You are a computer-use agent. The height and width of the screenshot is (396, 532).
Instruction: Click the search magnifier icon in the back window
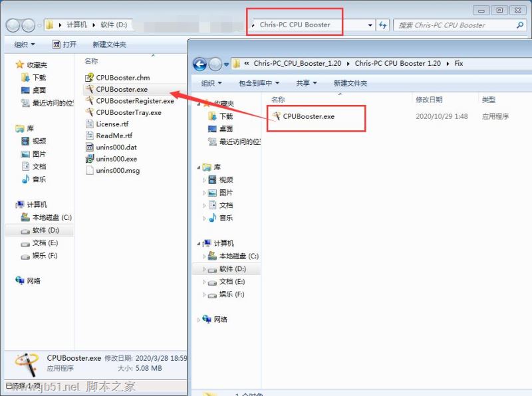pyautogui.click(x=520, y=25)
